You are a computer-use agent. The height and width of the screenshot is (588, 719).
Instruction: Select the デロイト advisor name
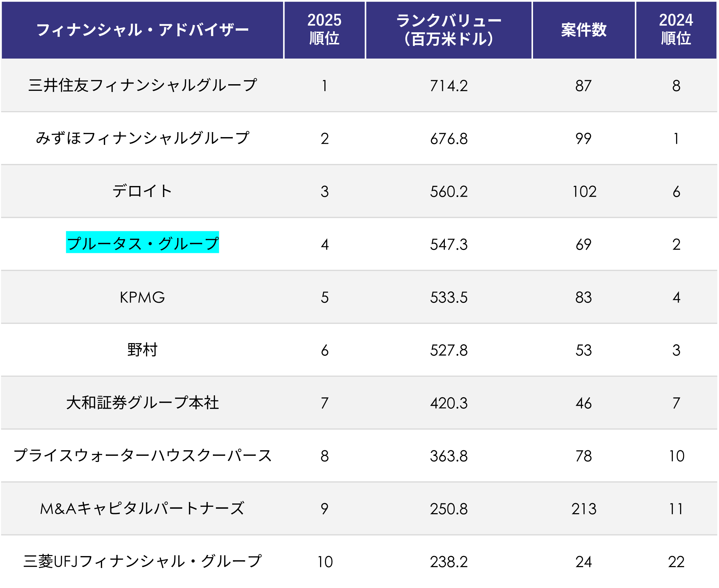coord(142,191)
